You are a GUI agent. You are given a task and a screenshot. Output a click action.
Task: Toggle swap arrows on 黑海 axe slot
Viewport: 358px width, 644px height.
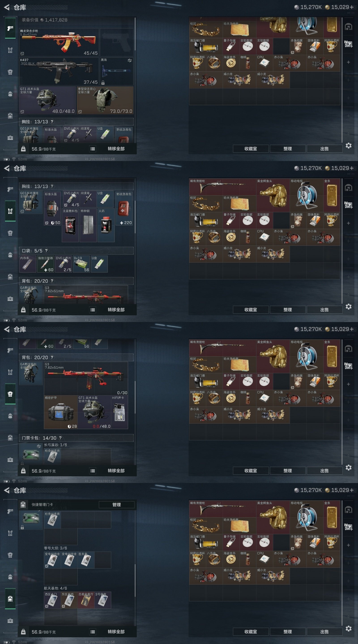[x=130, y=61]
